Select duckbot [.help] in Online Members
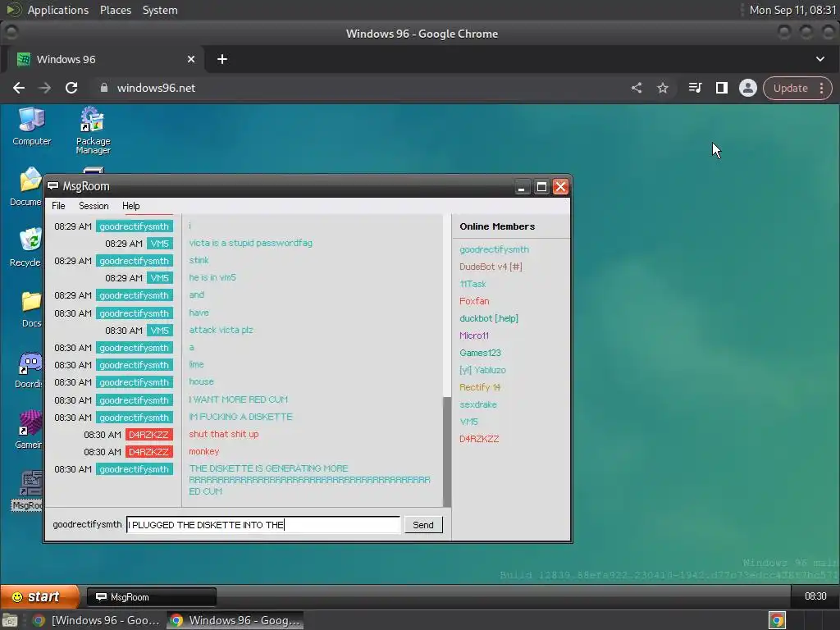This screenshot has width=840, height=630. pyautogui.click(x=489, y=318)
